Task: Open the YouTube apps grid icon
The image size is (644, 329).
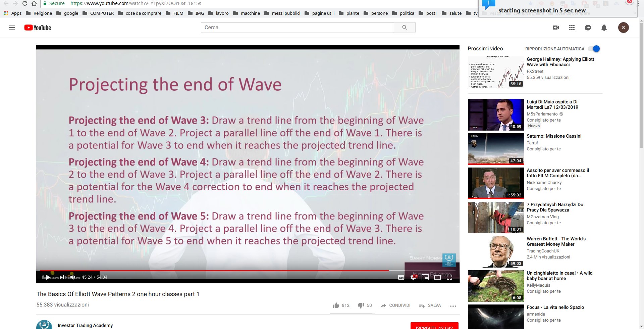Action: coord(572,28)
